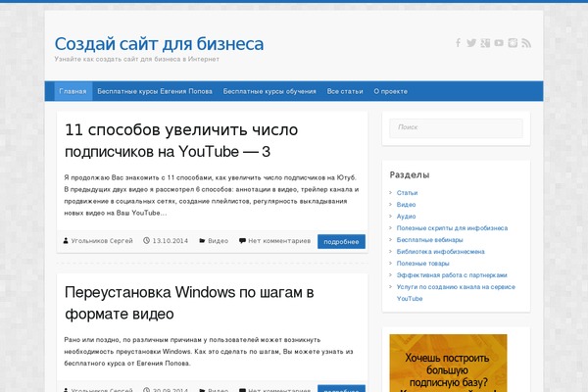Click author link Угольников Сергей in first post
This screenshot has height=392, width=588.
(102, 241)
